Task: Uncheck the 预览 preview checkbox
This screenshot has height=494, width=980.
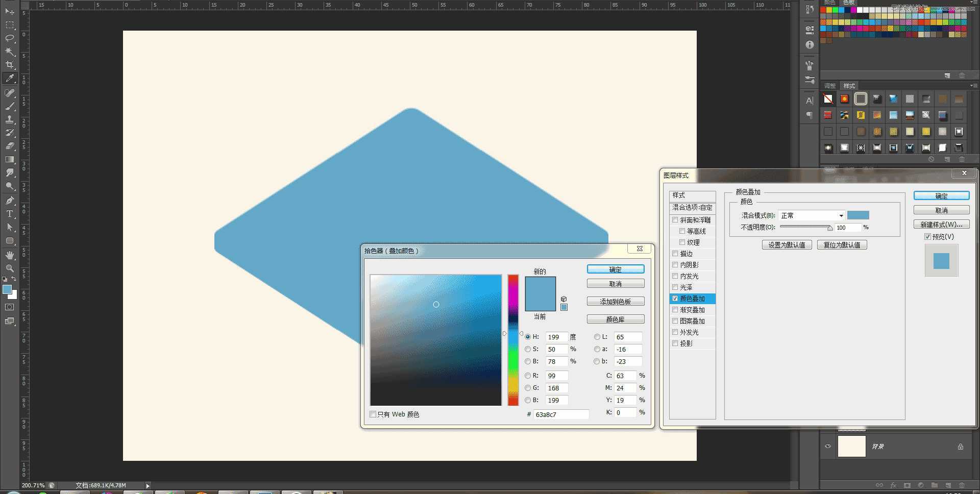Action: (x=928, y=236)
